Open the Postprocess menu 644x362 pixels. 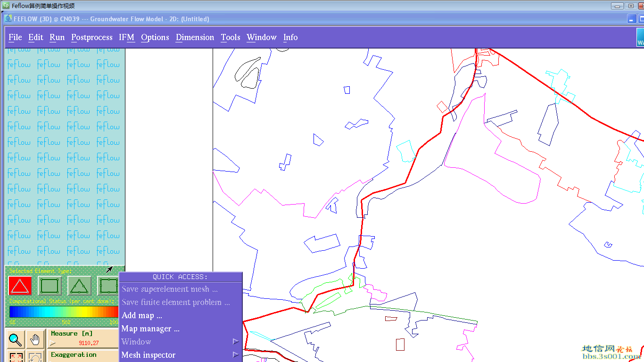(92, 37)
